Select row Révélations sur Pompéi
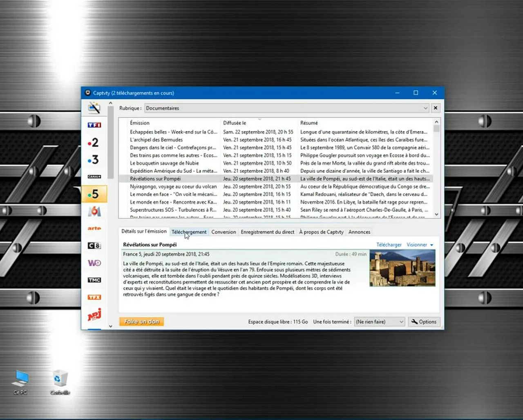 pos(275,178)
